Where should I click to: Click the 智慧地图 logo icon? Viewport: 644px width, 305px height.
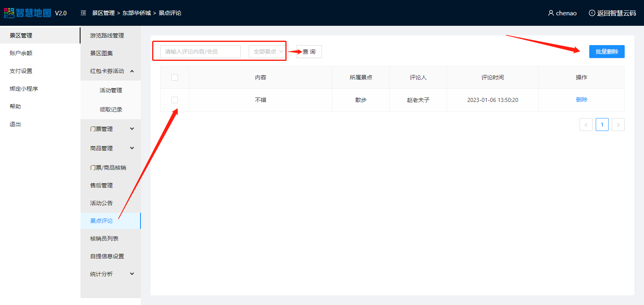9,13
